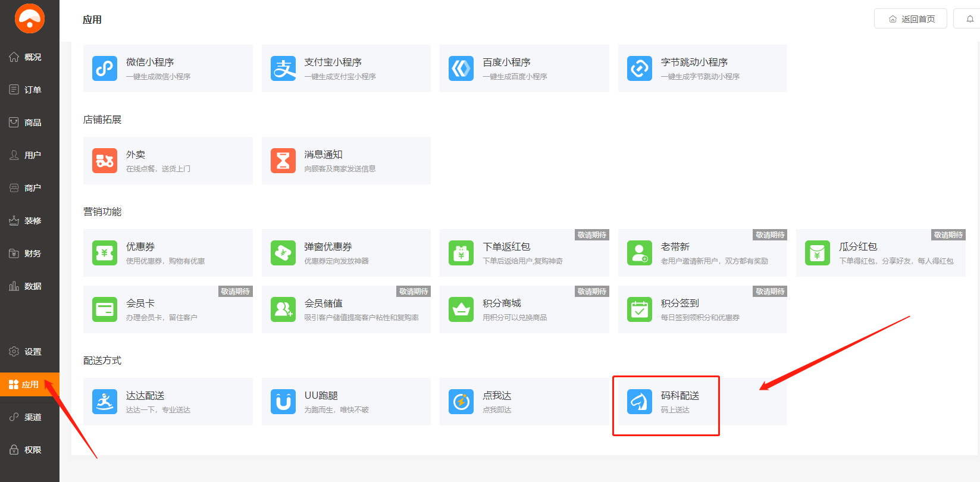Click the UU跑腿 app icon
The height and width of the screenshot is (482, 980).
pos(283,402)
